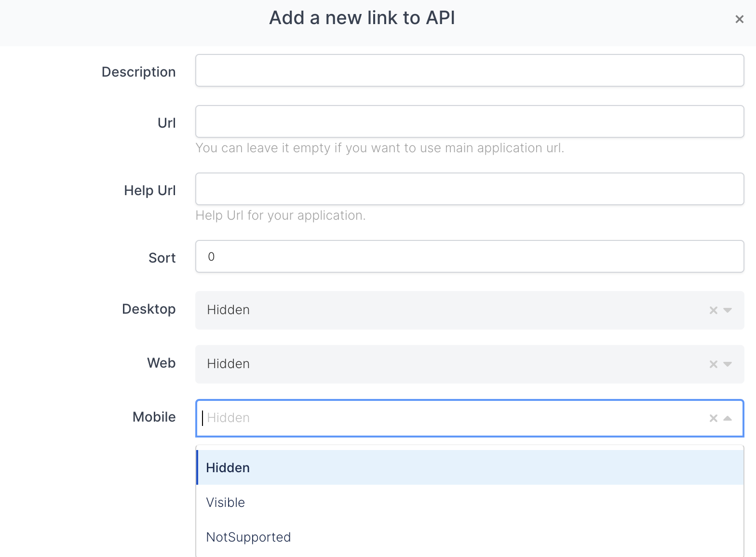Focus the Help Url input field

click(469, 189)
